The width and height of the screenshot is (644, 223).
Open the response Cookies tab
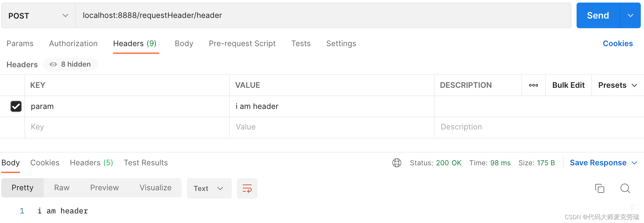[x=45, y=163]
